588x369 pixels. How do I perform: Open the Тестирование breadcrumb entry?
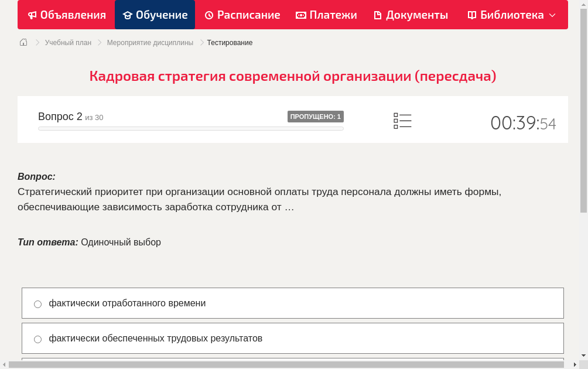[x=229, y=42]
